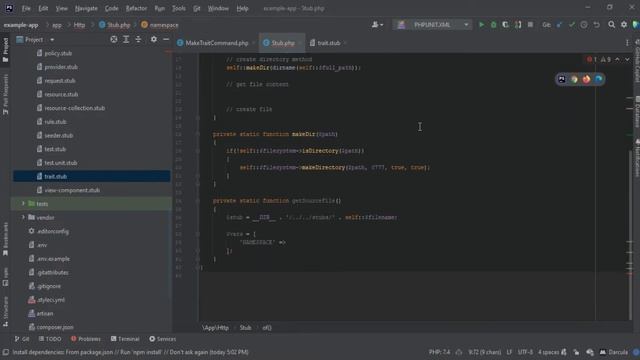This screenshot has width=640, height=360.
Task: Stop the running process
Action: coord(530,25)
